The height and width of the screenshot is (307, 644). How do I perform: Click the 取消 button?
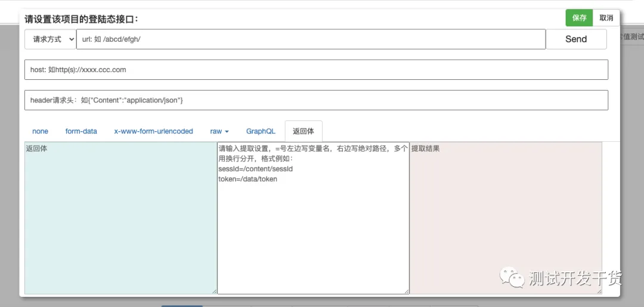coord(606,18)
